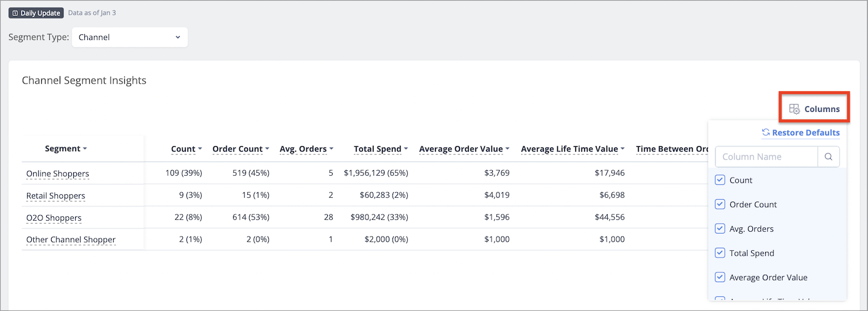This screenshot has height=311, width=868.
Task: Click the '$17,946' lifetime value cell
Action: [x=610, y=173]
